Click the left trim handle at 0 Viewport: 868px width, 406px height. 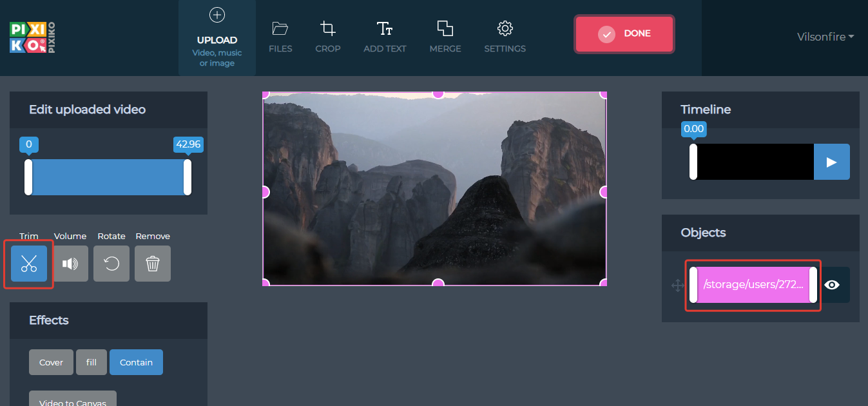point(28,177)
